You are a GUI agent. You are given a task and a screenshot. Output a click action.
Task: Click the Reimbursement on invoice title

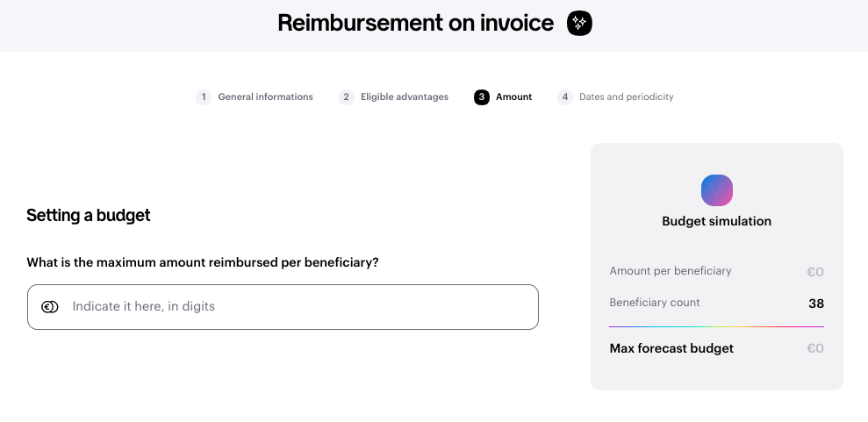(415, 23)
